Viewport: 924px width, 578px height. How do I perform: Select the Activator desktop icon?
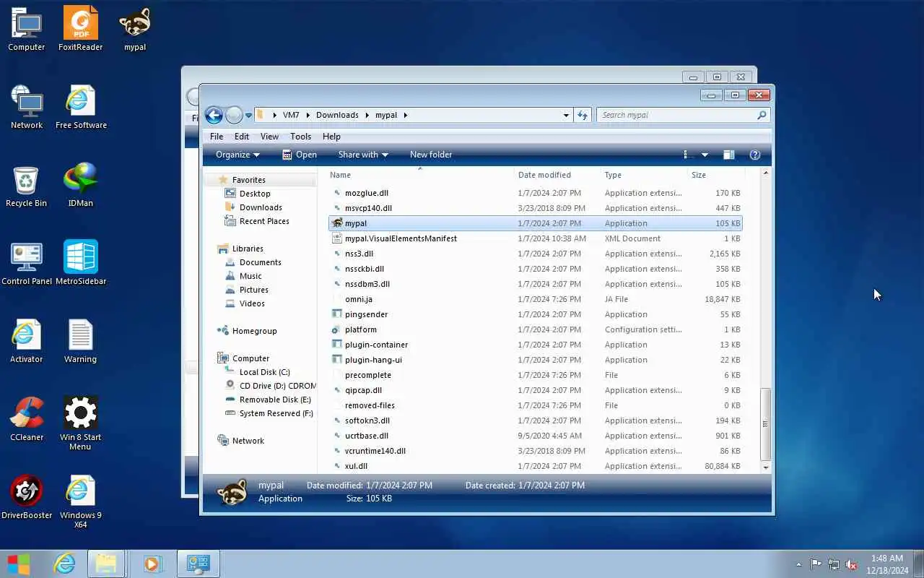point(27,342)
